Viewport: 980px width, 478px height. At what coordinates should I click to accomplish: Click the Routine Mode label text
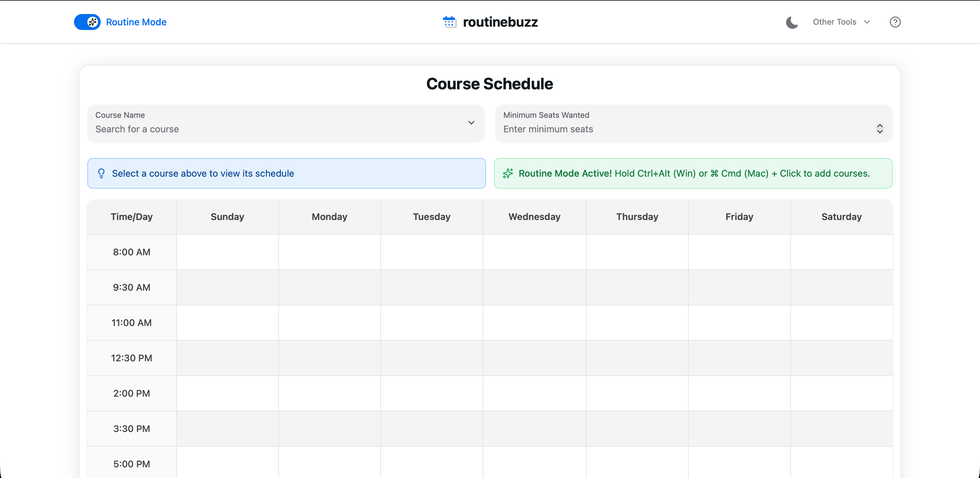(x=136, y=22)
